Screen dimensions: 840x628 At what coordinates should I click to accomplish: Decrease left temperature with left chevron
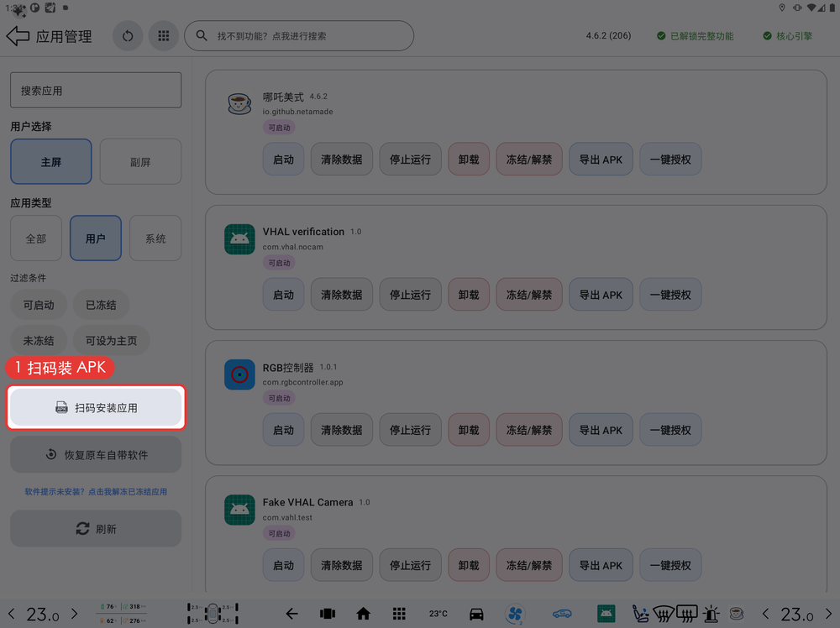pos(11,614)
